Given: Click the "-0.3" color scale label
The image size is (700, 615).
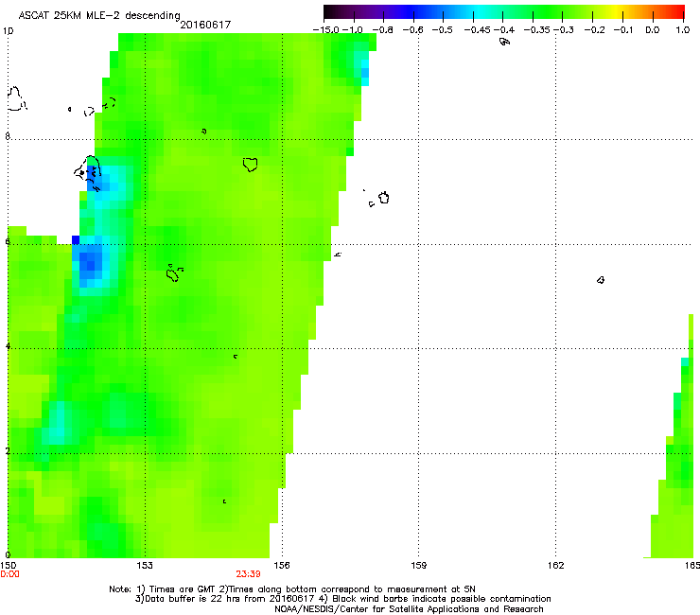Looking at the screenshot, I should (564, 30).
